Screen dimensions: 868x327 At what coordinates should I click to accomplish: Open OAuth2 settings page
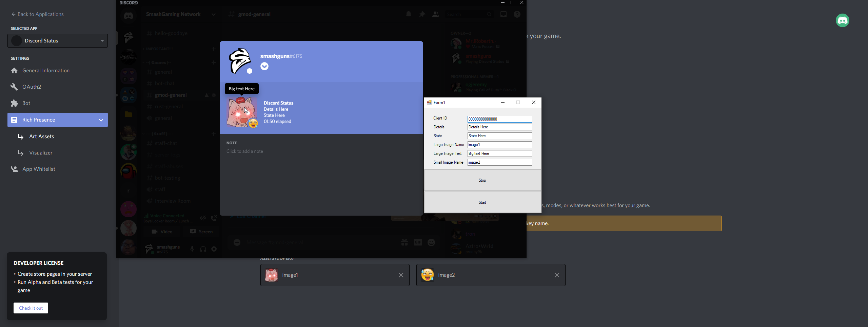click(x=32, y=87)
